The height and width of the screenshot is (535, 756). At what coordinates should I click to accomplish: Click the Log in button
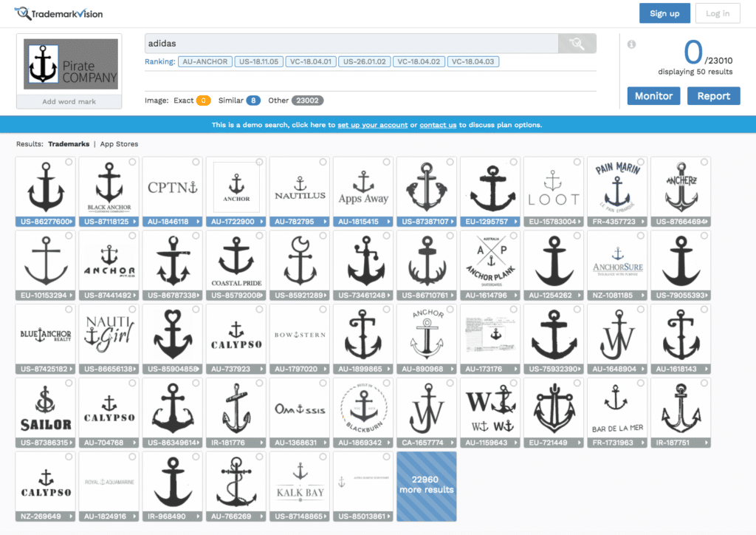(718, 13)
